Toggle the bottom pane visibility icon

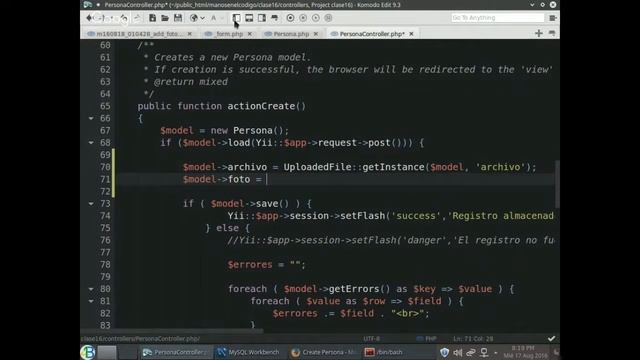249,18
